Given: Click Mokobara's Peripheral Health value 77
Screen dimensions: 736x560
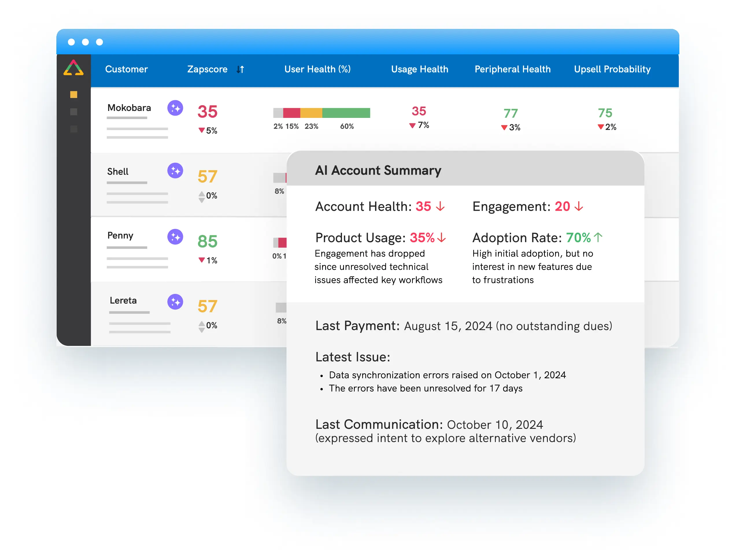Looking at the screenshot, I should point(511,113).
